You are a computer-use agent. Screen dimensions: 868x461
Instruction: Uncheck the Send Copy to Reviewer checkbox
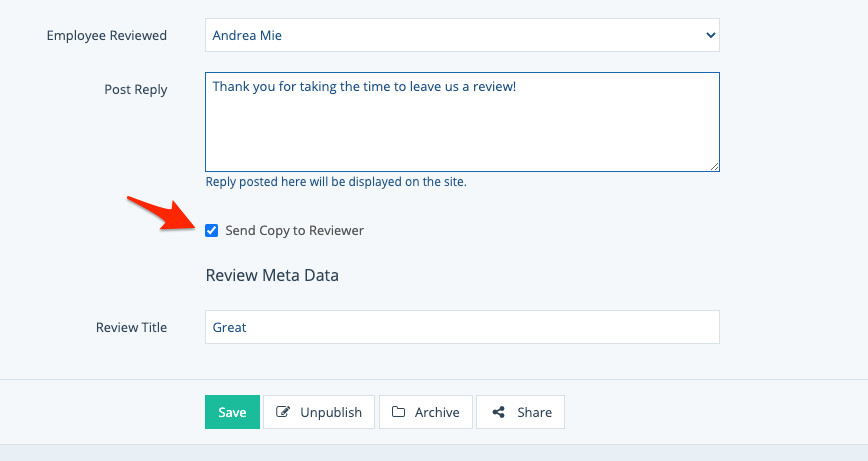(211, 231)
